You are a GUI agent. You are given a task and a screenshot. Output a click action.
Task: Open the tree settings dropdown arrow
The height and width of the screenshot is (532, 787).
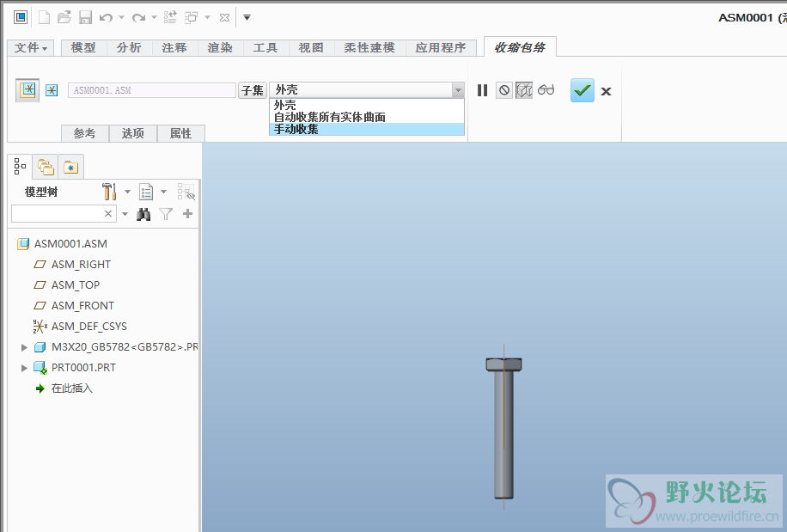click(x=127, y=192)
